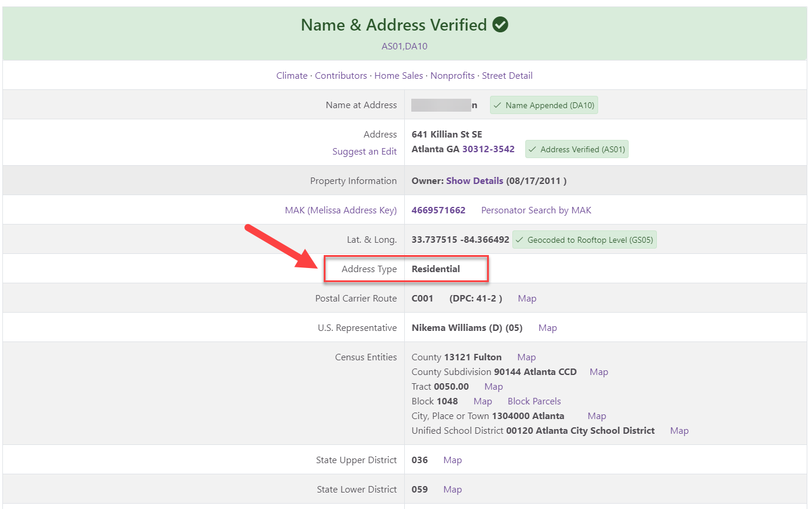Open Street Detail information
812x509 pixels.
(507, 75)
